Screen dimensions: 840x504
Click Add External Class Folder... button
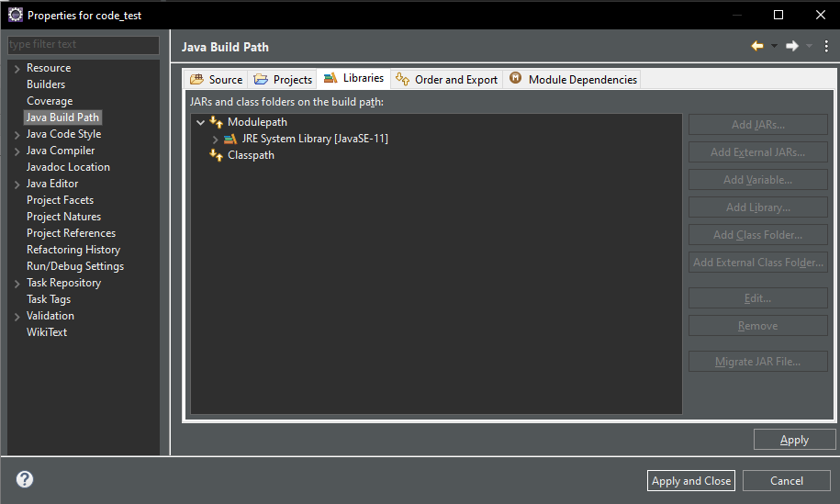coord(758,263)
